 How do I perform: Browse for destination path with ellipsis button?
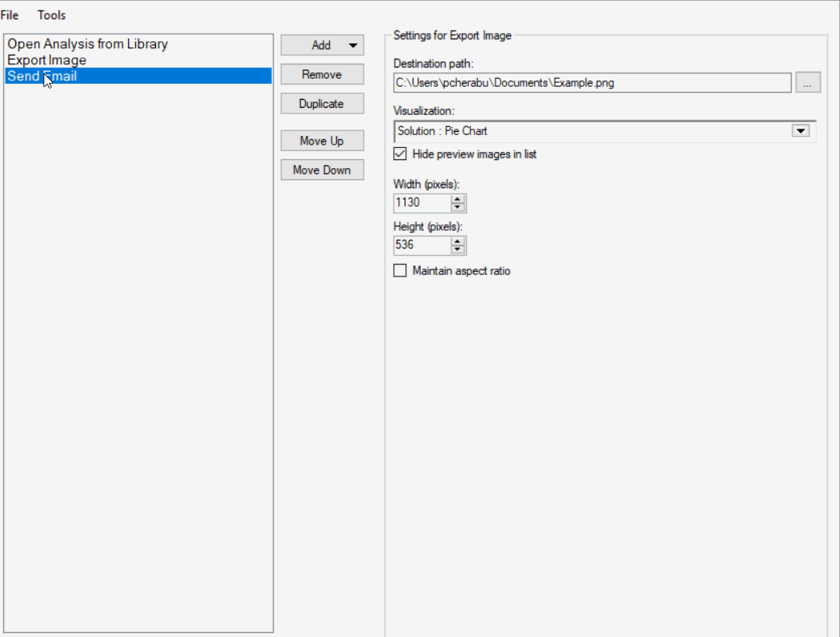click(x=807, y=83)
